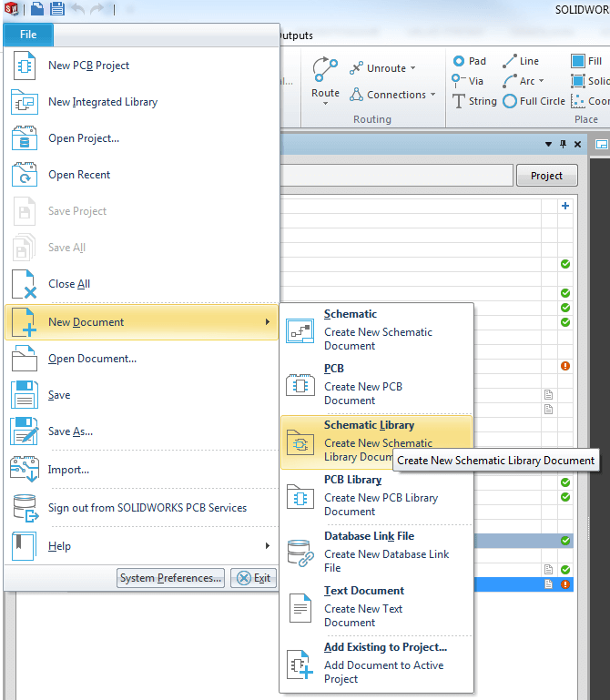Open the Connections dropdown arrow
The image size is (610, 700).
pos(433,95)
